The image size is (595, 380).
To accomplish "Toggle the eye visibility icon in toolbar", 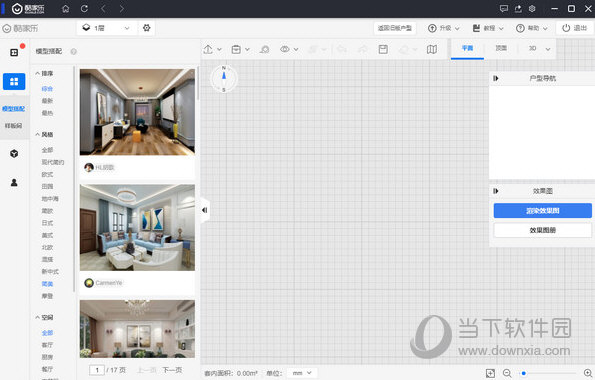I will tap(285, 49).
